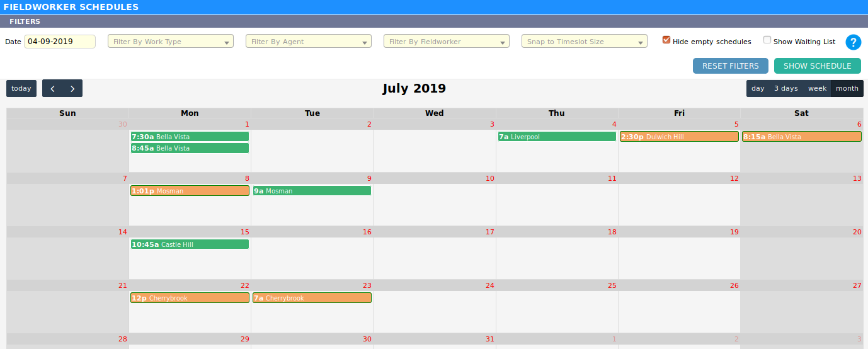
Task: Switch calendar to week view
Action: tap(817, 89)
